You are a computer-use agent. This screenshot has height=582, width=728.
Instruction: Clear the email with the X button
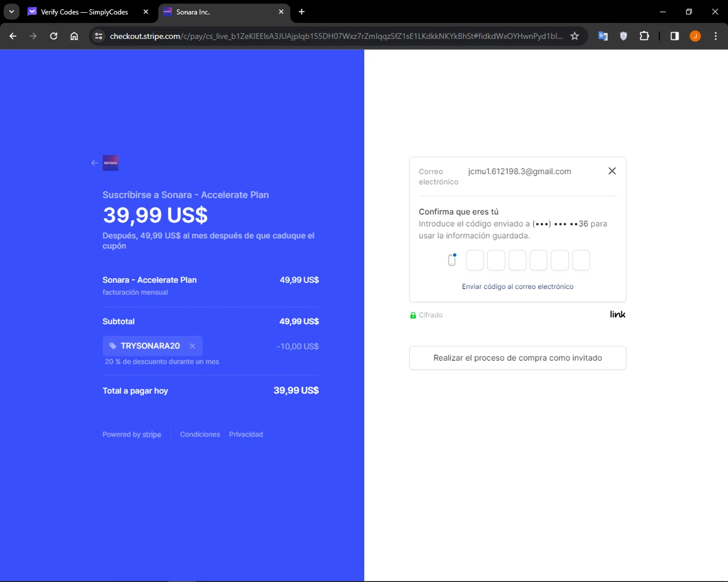click(612, 171)
